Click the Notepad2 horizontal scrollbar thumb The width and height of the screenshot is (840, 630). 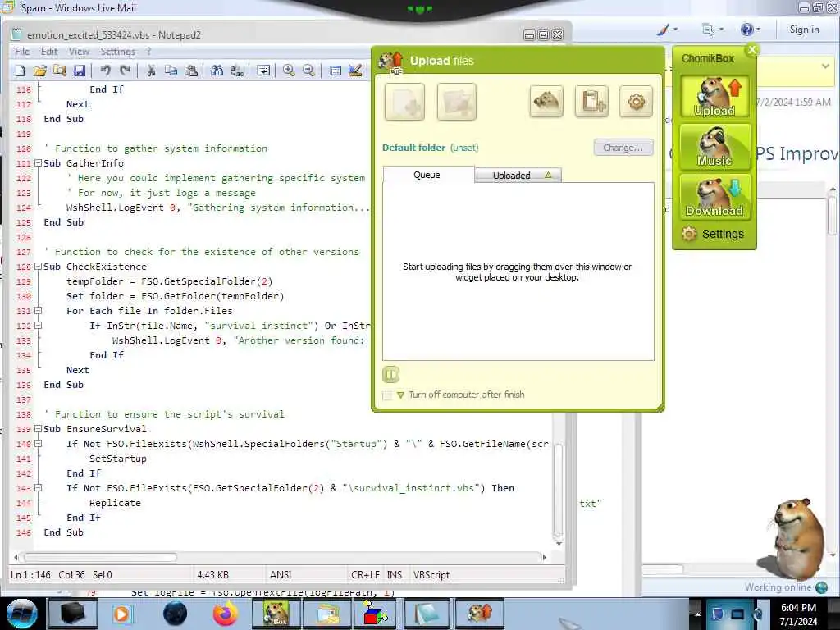click(100, 557)
